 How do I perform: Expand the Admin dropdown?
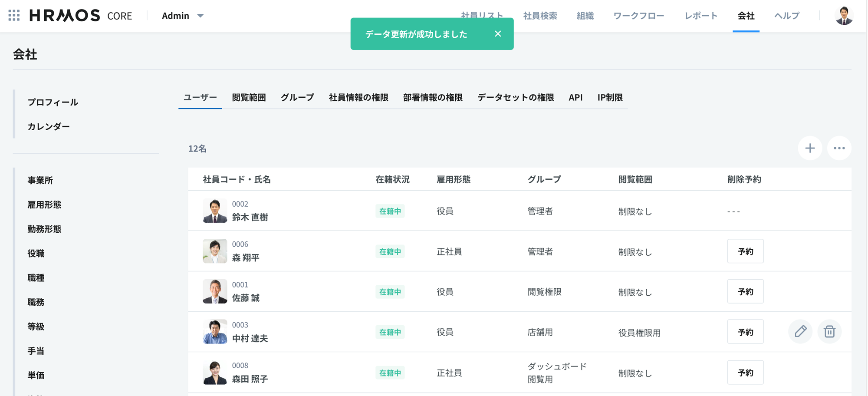183,16
